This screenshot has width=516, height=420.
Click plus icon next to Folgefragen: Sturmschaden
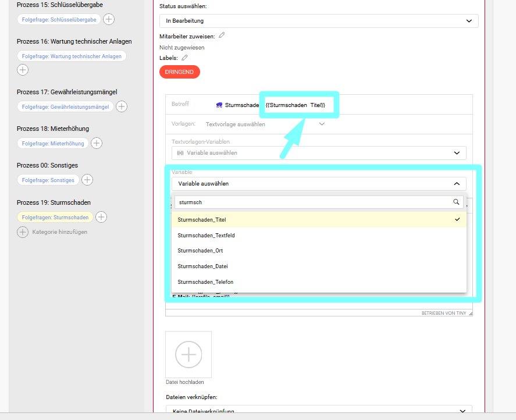pyautogui.click(x=101, y=217)
